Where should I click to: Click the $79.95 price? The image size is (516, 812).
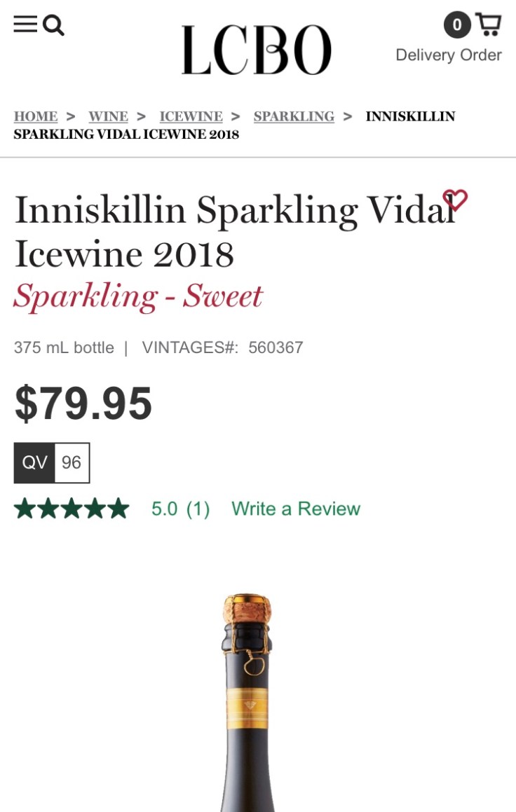coord(83,403)
